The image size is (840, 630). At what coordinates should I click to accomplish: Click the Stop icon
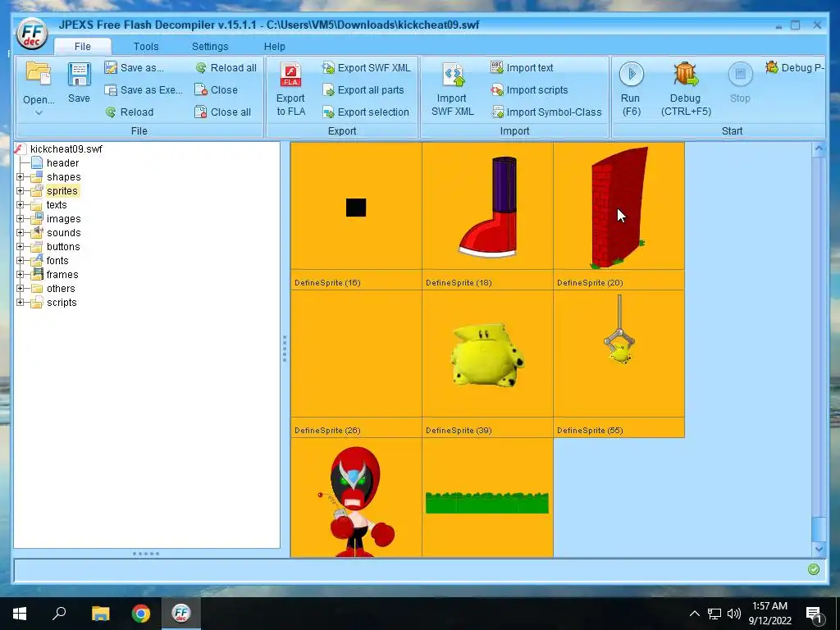point(741,74)
